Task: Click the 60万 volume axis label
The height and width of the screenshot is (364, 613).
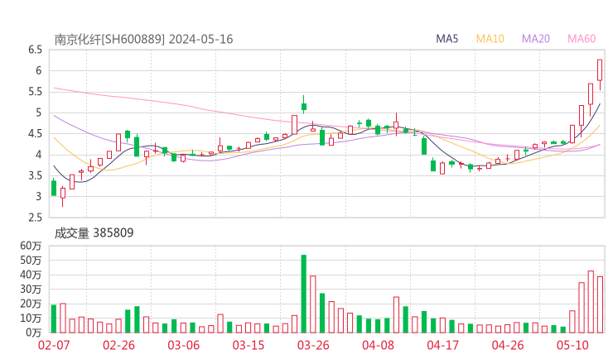Action: pos(31,246)
